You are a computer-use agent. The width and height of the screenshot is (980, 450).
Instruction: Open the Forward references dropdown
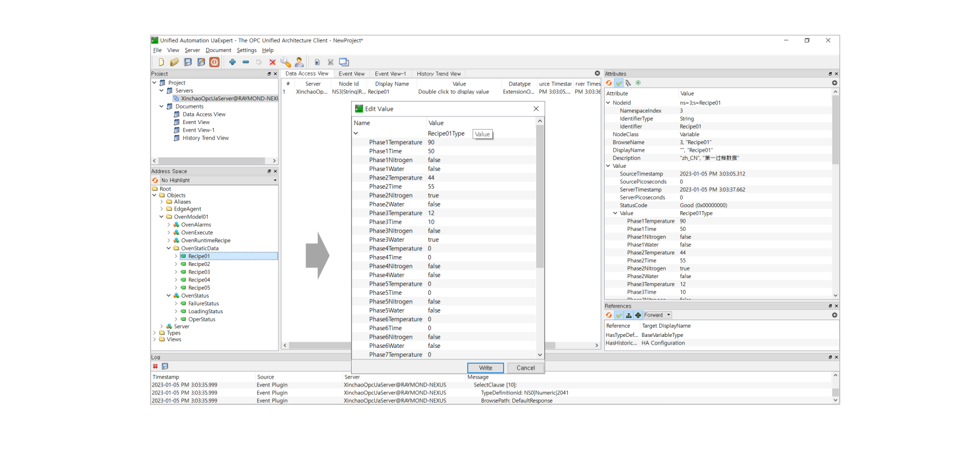657,316
